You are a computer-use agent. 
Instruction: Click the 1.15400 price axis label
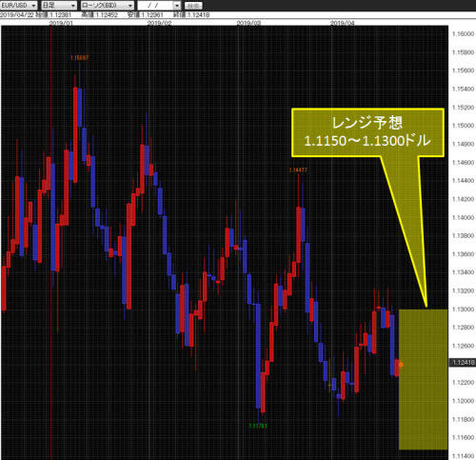coord(463,89)
